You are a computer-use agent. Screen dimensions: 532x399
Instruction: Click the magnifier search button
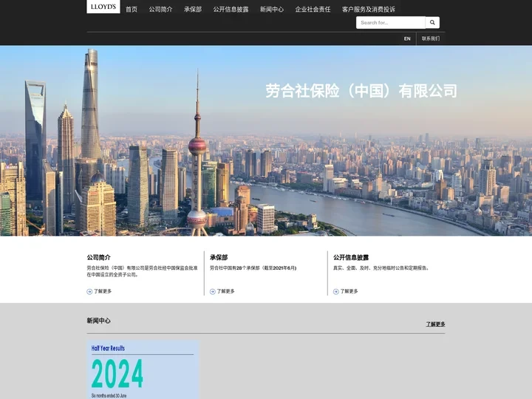tap(432, 22)
